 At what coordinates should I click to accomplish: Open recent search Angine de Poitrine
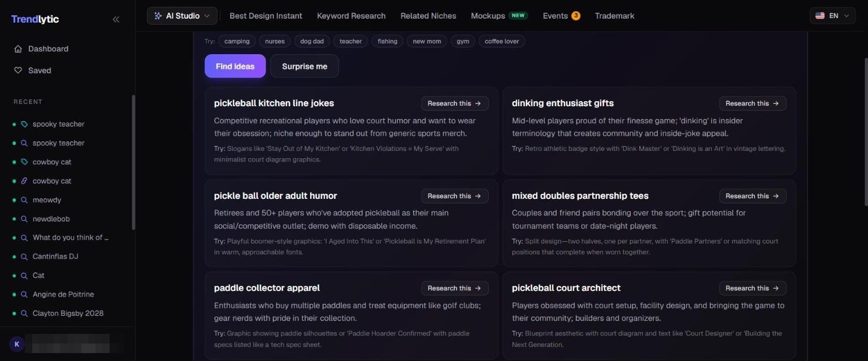pyautogui.click(x=63, y=294)
